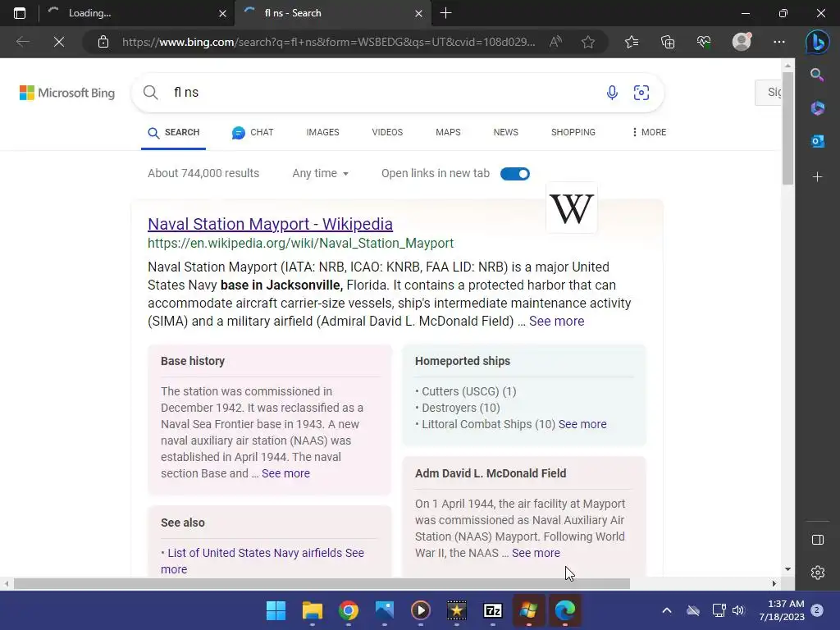Switch to the IMAGES tab
The width and height of the screenshot is (840, 630).
point(322,132)
